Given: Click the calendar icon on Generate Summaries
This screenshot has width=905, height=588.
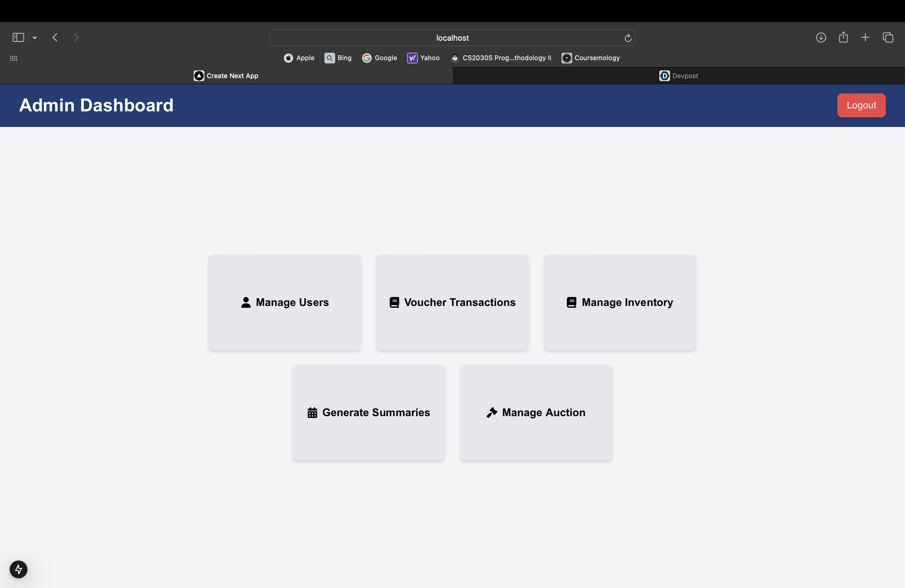Looking at the screenshot, I should pos(312,413).
